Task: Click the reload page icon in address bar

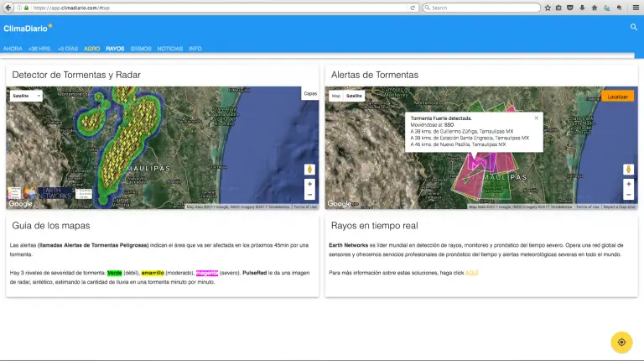Action: [413, 8]
